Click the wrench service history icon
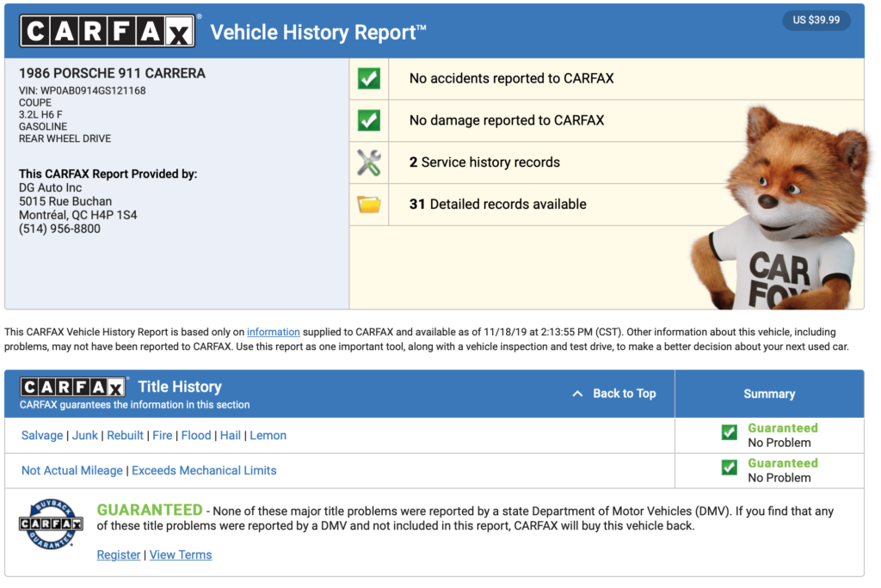 click(x=368, y=162)
